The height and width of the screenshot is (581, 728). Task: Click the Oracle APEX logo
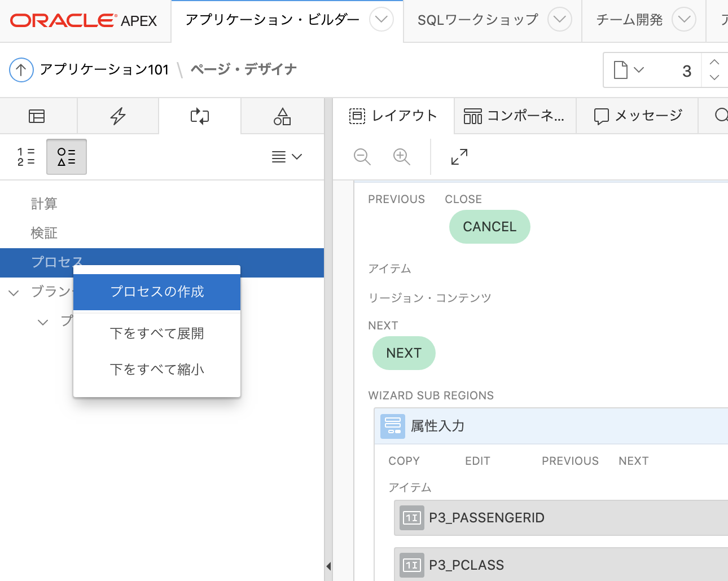84,21
